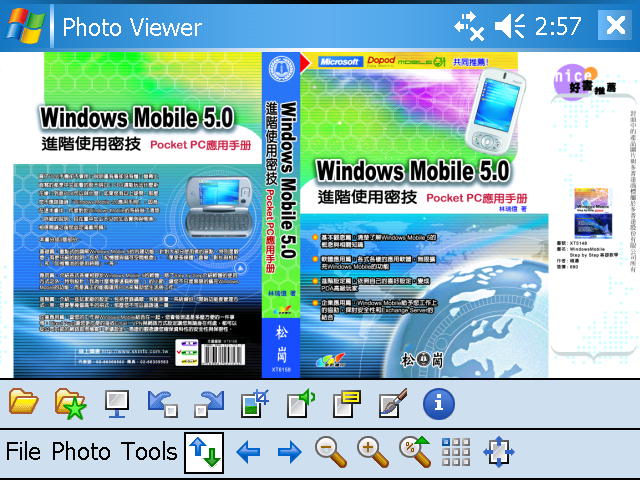Set zoom percentage with the percent magnifier
640x480 pixels.
coord(415,451)
